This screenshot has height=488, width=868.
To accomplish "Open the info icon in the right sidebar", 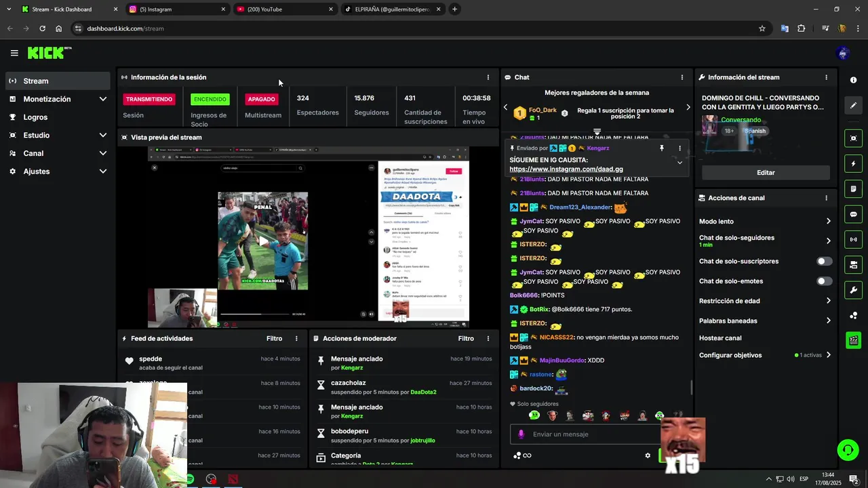I will click(853, 80).
